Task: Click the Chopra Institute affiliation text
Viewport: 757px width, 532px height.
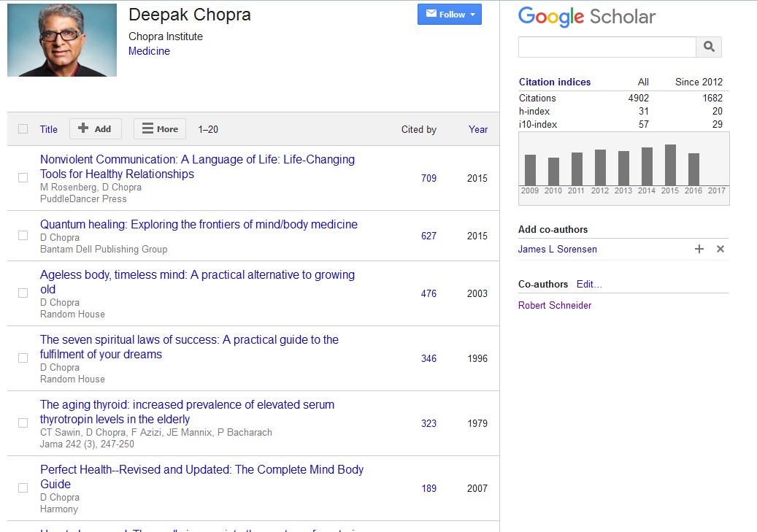Action: 166,36
